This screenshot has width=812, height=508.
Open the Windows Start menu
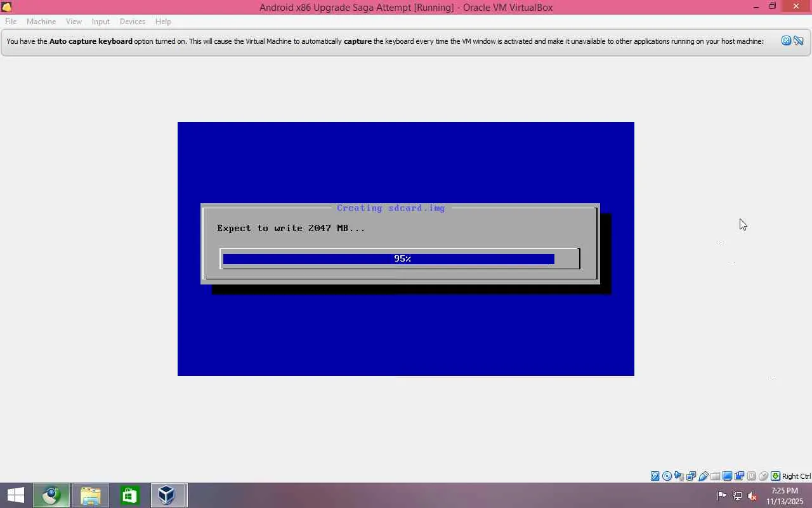[15, 495]
